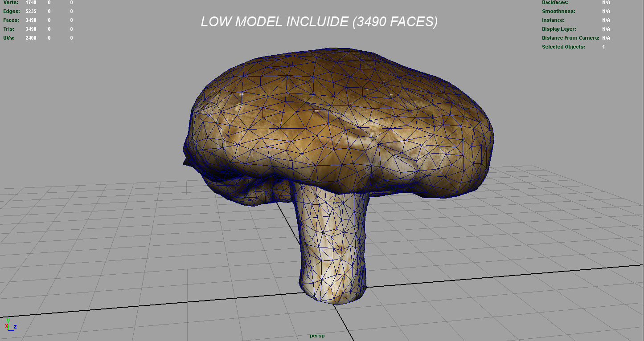Click the N/A value beside Distance From Camera
The image size is (644, 341).
pos(606,38)
